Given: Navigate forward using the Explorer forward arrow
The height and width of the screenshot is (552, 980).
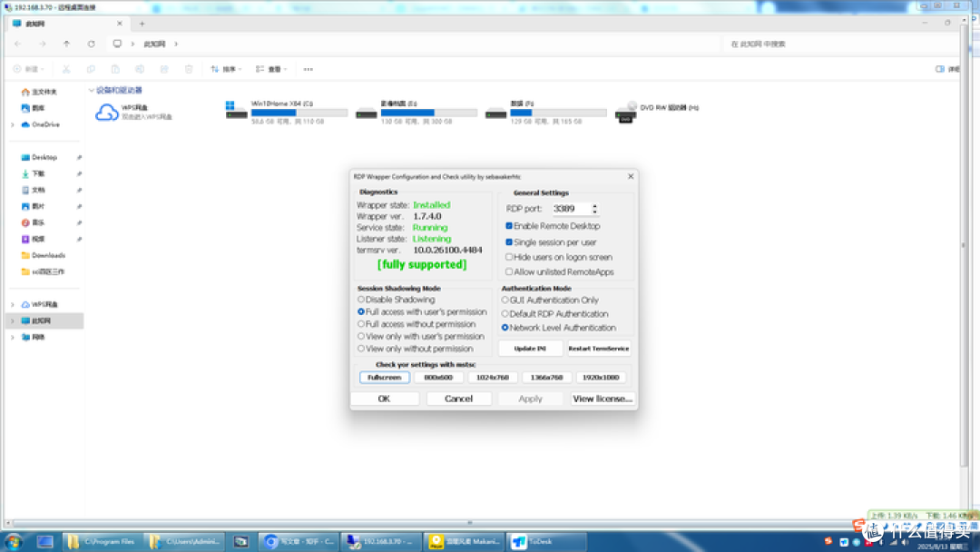Looking at the screenshot, I should pyautogui.click(x=42, y=44).
